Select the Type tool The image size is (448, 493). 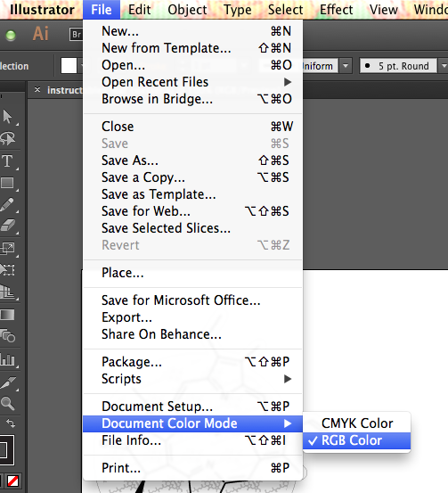point(7,161)
